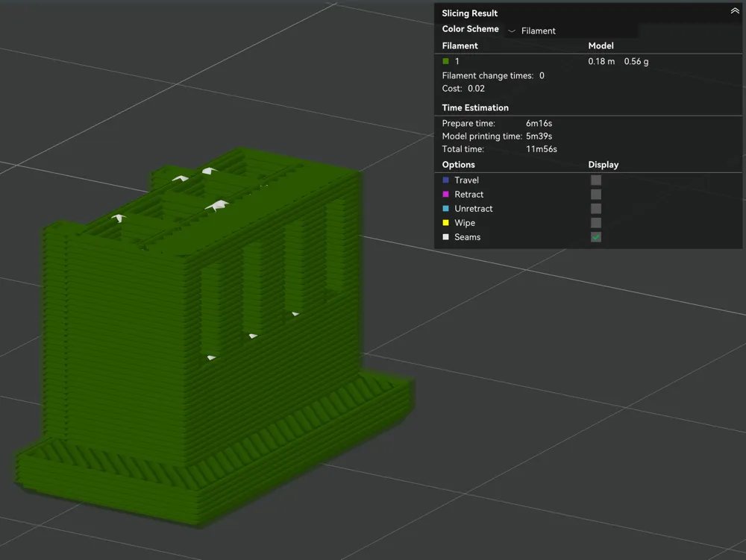Click the white Seams legend square
The image size is (746, 560).
[446, 237]
